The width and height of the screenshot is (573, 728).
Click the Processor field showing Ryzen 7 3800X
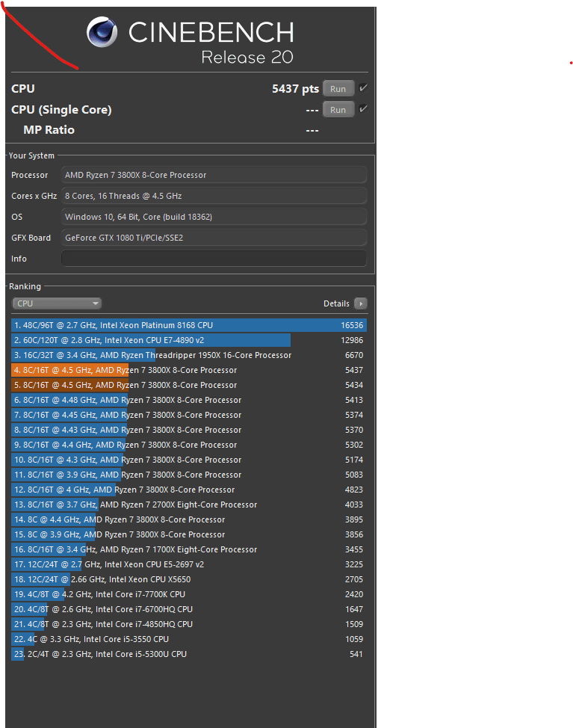[214, 175]
